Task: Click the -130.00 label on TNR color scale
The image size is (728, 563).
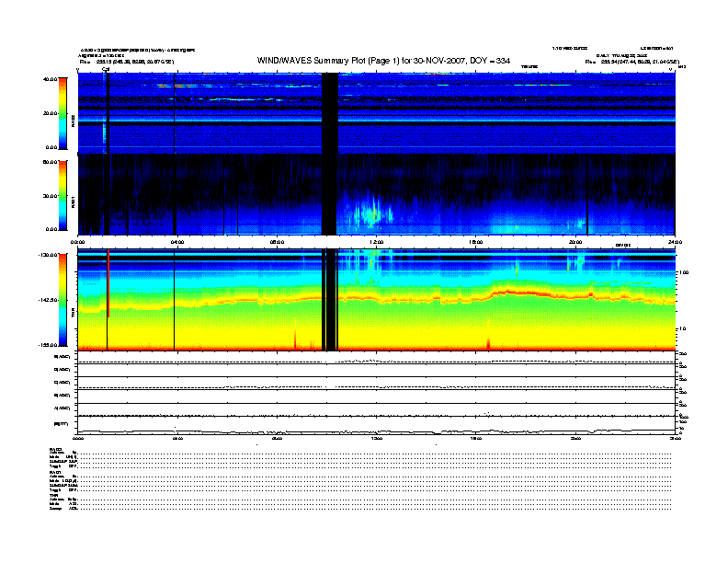Action: [48, 255]
